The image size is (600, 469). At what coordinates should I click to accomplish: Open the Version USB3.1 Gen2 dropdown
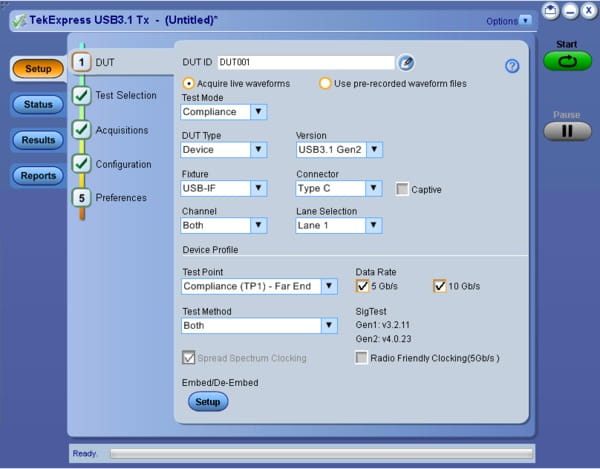(x=374, y=150)
